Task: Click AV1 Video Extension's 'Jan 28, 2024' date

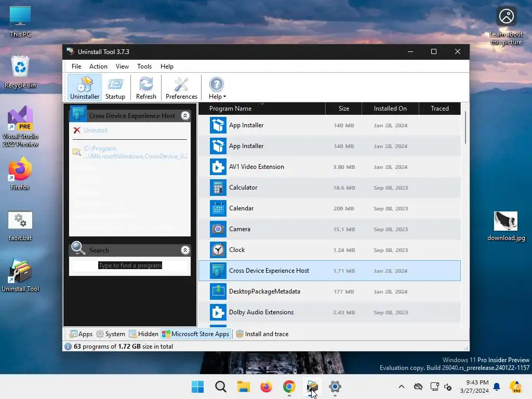Action: click(390, 167)
